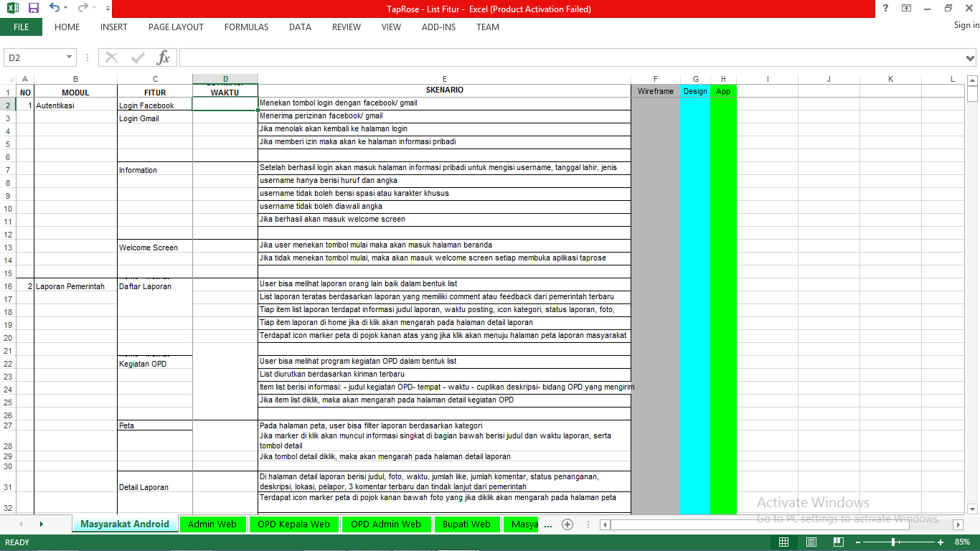Click the zoom slider handle
The image size is (980, 551).
pos(893,542)
